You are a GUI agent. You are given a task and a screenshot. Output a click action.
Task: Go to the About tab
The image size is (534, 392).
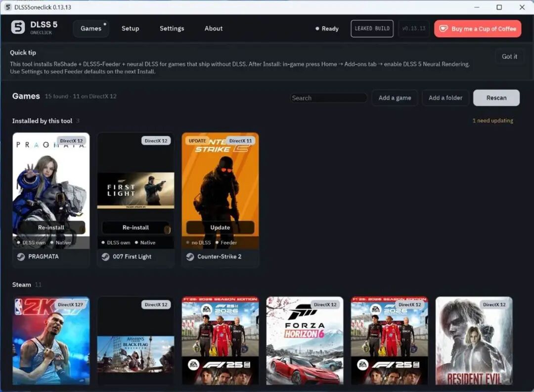point(214,29)
